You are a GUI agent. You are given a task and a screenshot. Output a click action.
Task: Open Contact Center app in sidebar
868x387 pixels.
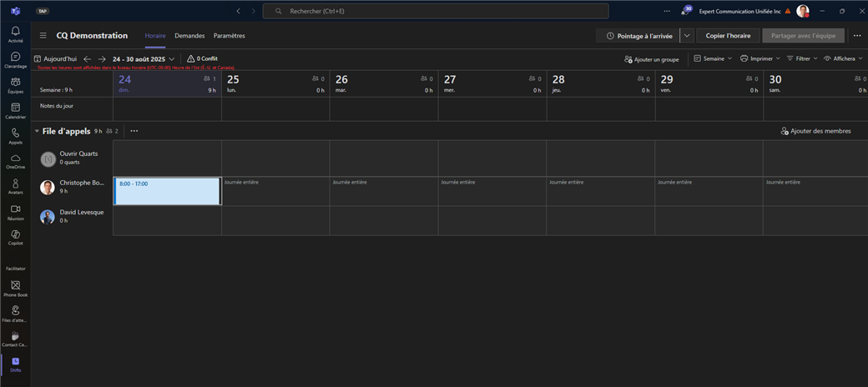(16, 339)
